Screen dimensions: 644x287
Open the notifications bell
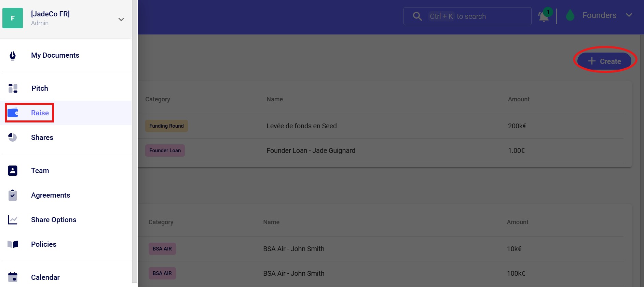(x=544, y=16)
